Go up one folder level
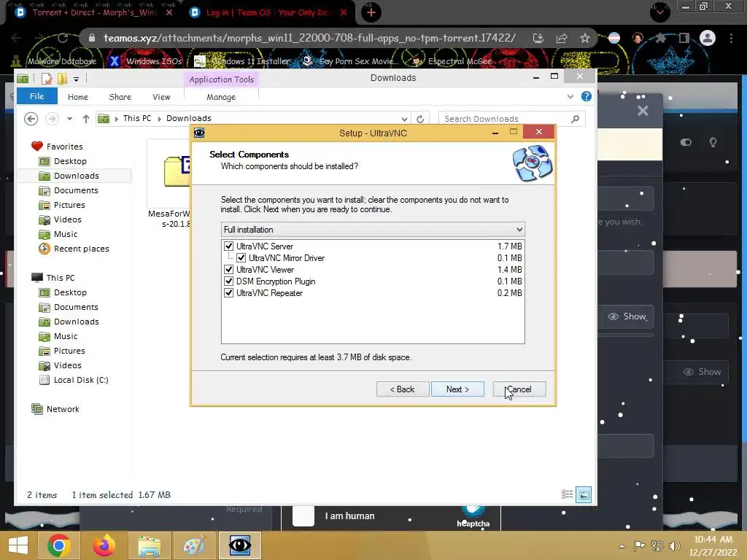This screenshot has width=747, height=560. [x=86, y=119]
